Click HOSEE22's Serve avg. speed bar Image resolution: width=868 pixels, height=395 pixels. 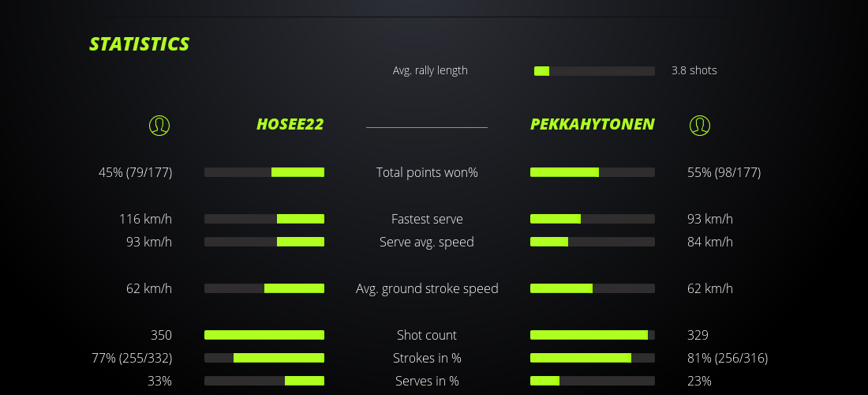[x=264, y=242]
